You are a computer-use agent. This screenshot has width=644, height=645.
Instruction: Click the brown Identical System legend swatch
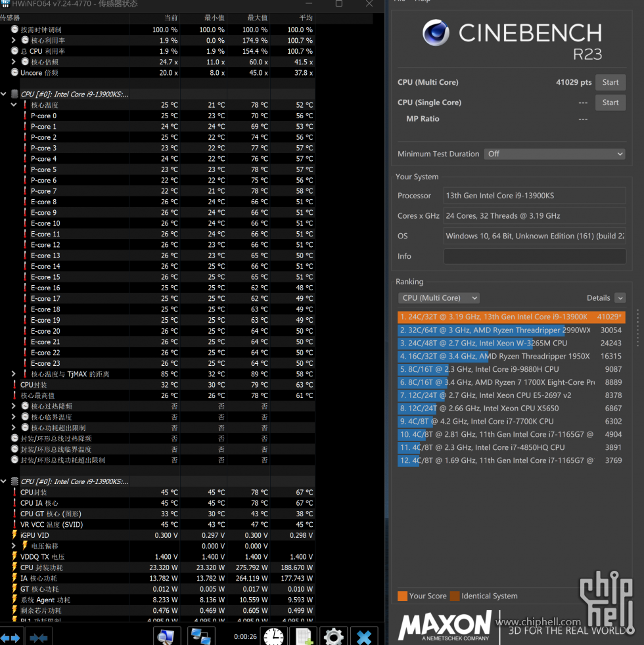tap(455, 596)
